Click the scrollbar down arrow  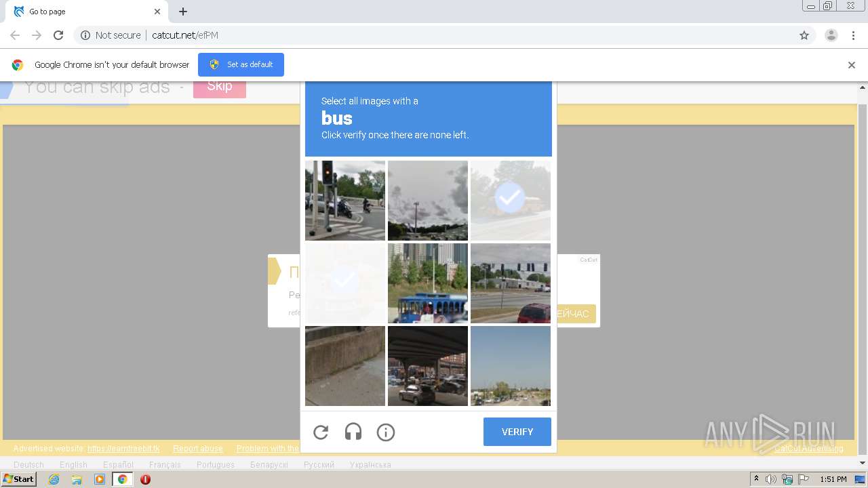[x=863, y=463]
